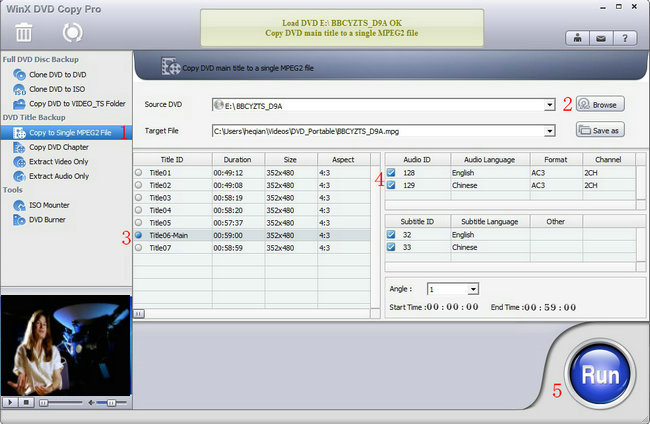Click the Format column header

[x=556, y=160]
